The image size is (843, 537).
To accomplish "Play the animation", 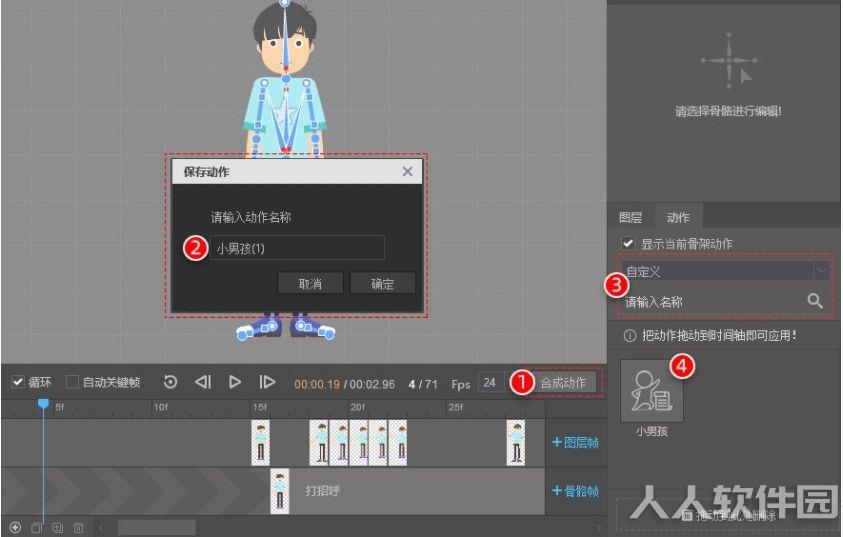I will pos(234,382).
